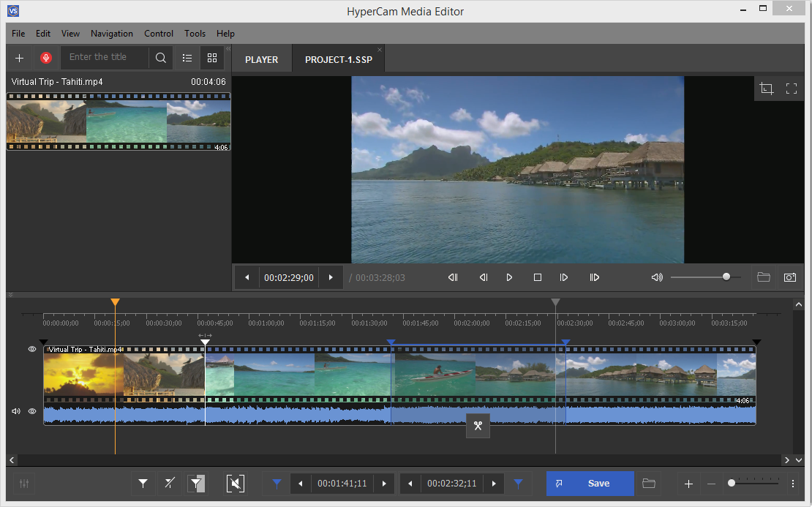Click the crop icon in the preview area
The width and height of the screenshot is (812, 507).
click(766, 89)
